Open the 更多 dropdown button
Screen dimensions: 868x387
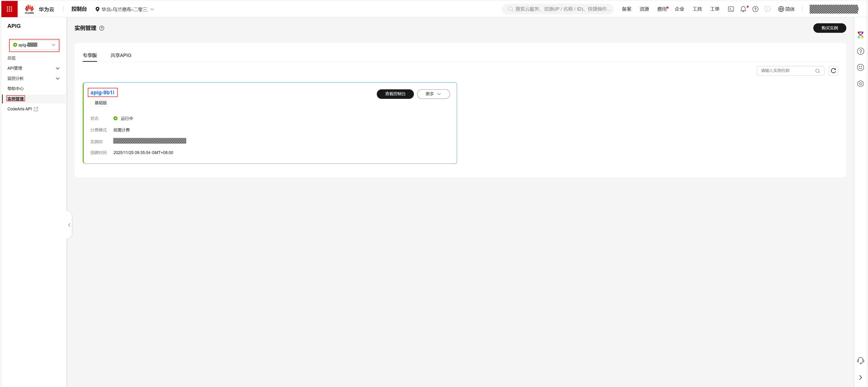tap(433, 94)
